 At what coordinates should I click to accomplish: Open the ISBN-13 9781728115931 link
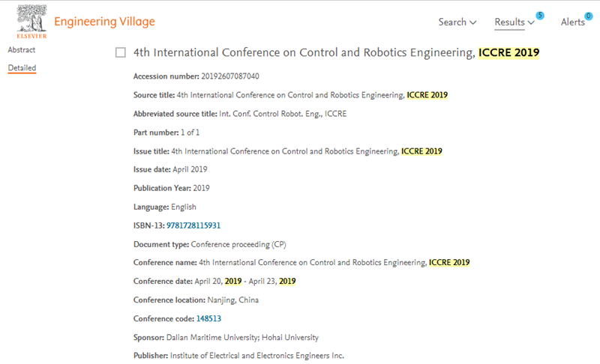(193, 225)
